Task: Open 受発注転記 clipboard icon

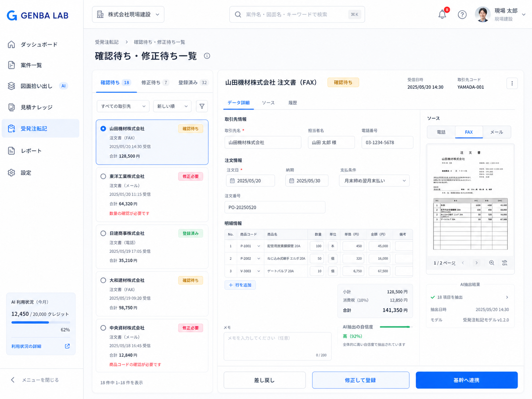Action: point(11,129)
